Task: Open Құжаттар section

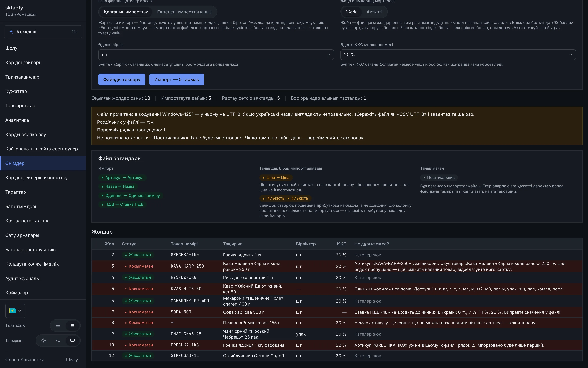Action: (x=43, y=91)
